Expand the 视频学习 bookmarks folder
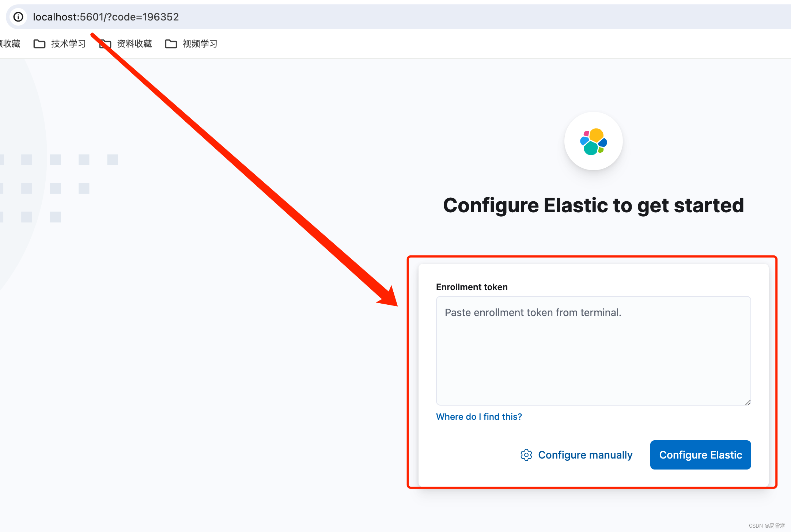791x532 pixels. click(200, 43)
